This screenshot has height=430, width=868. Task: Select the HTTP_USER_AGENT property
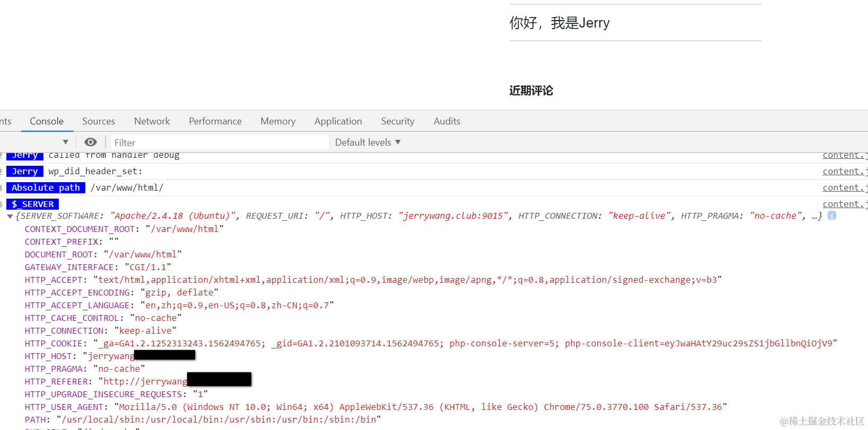tap(376, 407)
